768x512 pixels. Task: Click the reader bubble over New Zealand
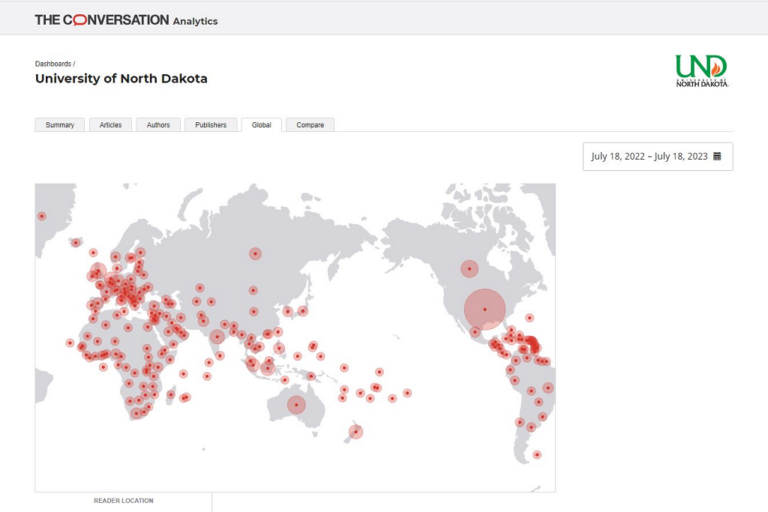(356, 432)
